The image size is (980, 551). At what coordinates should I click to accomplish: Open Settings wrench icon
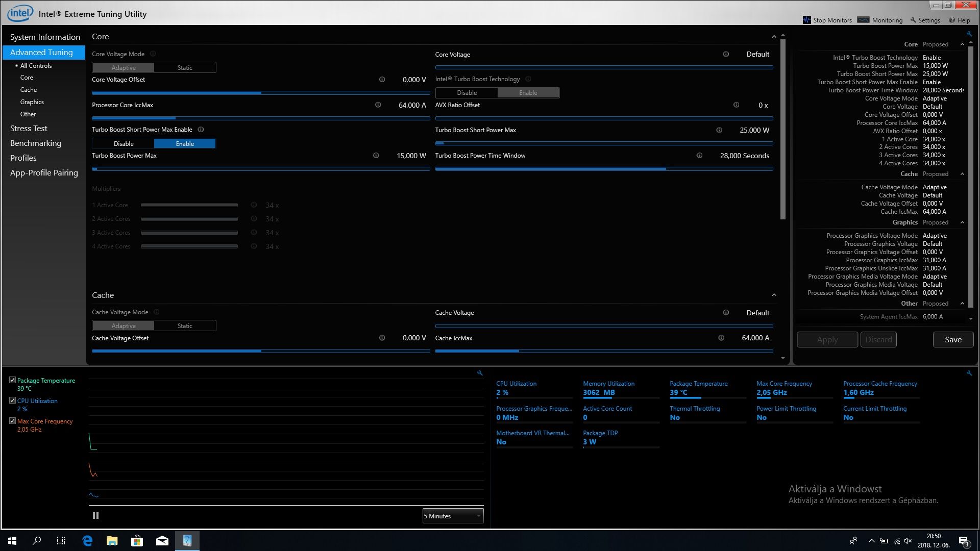(913, 20)
